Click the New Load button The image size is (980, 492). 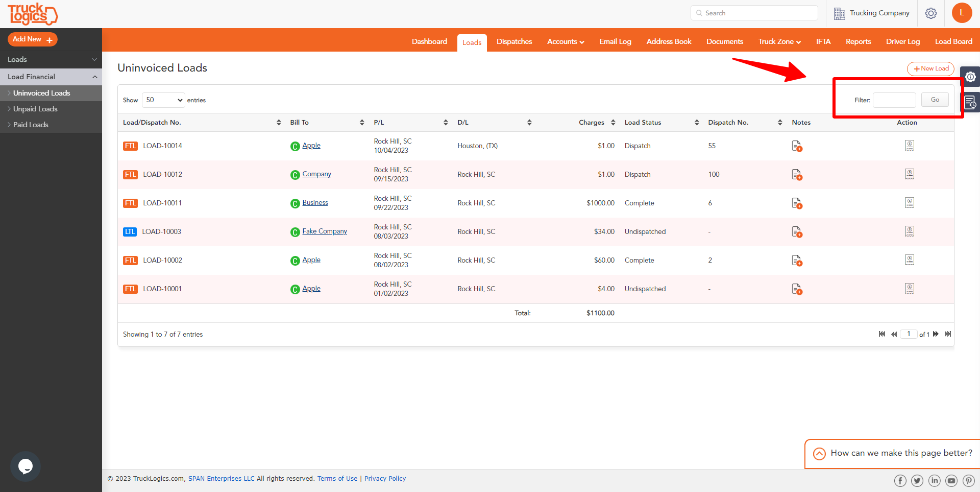coord(930,68)
